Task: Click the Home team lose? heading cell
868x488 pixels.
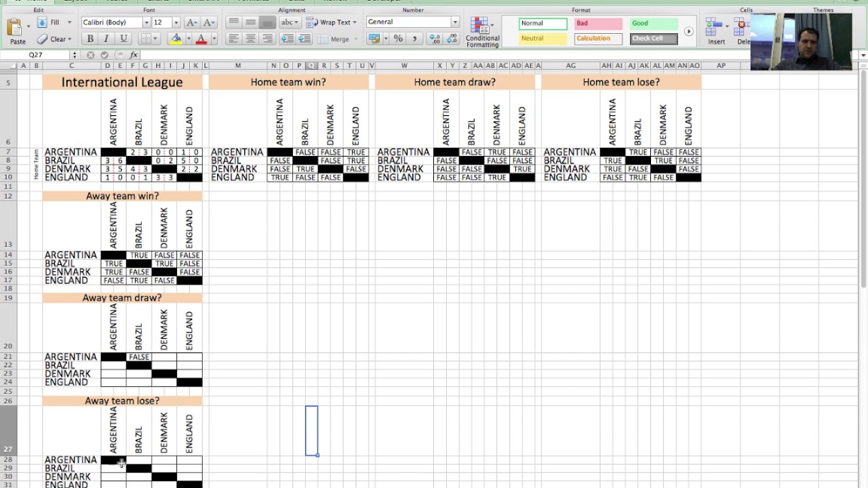Action: click(x=621, y=82)
